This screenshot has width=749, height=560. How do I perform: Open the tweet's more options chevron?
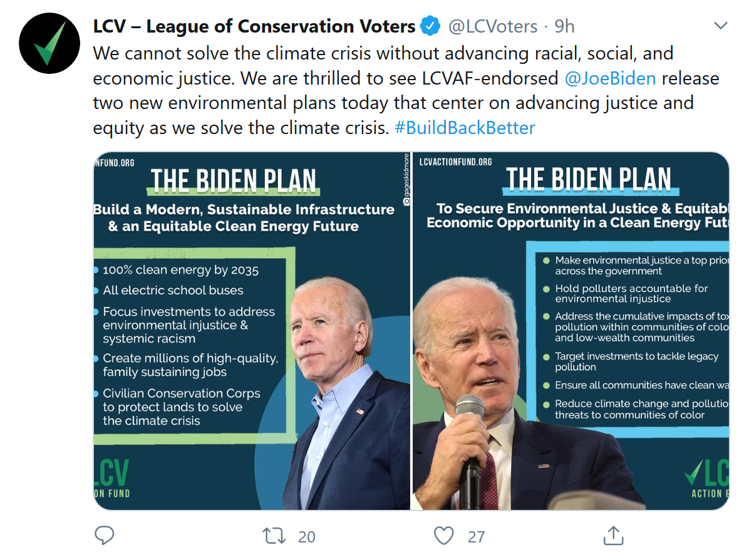[721, 26]
